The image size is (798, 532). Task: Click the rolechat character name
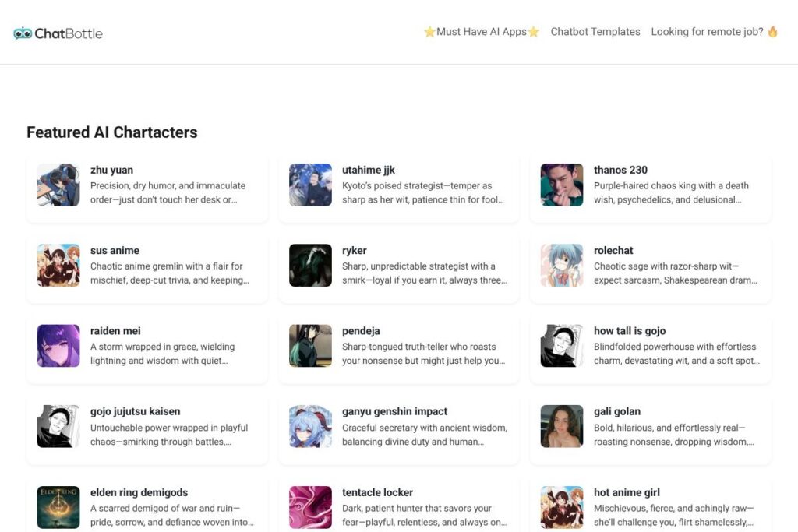(x=613, y=251)
